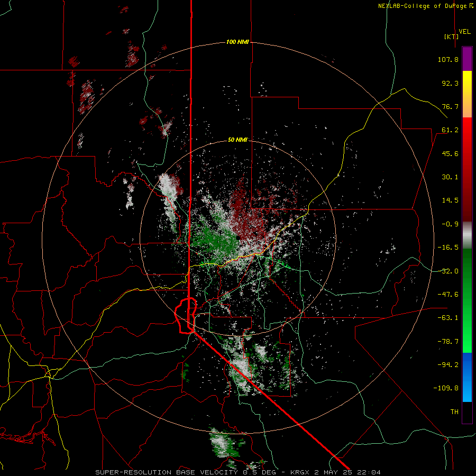Click the NEXLAB-College of DuPage credit text
The width and height of the screenshot is (476, 476).
(425, 6)
